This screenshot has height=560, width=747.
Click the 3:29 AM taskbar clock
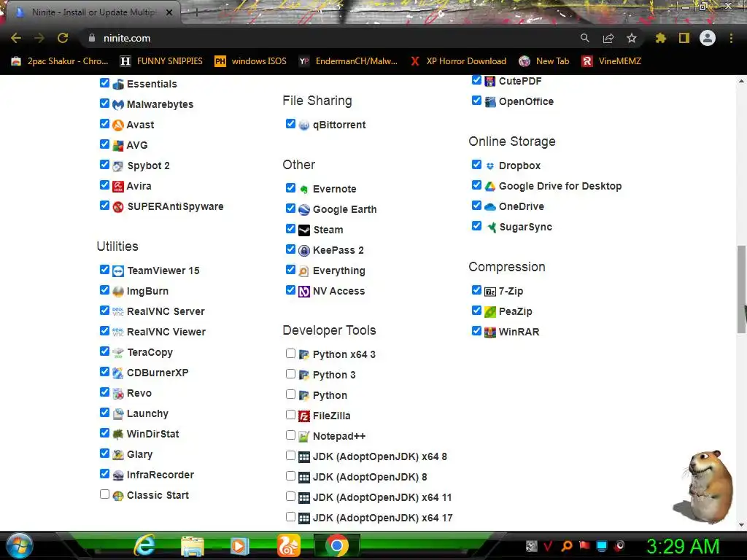[x=683, y=547]
